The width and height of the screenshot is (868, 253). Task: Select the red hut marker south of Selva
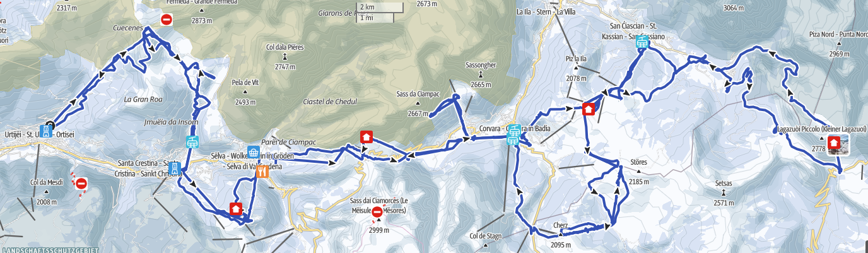click(236, 209)
